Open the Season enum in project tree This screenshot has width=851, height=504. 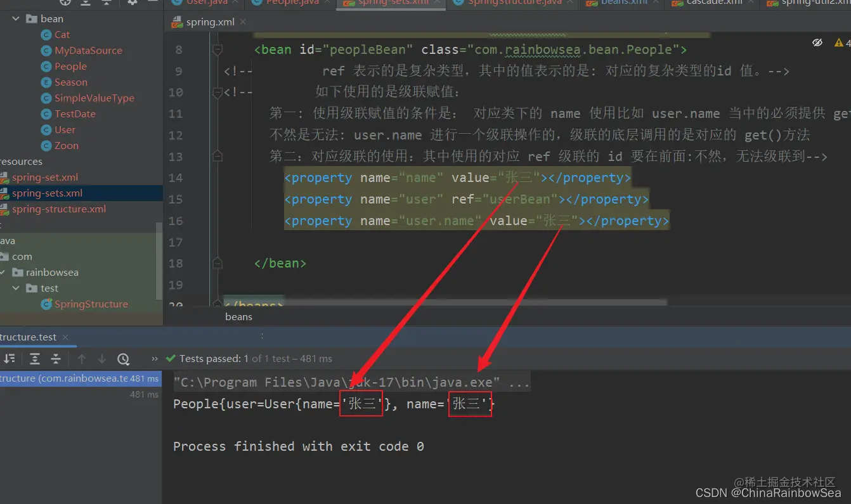[71, 82]
